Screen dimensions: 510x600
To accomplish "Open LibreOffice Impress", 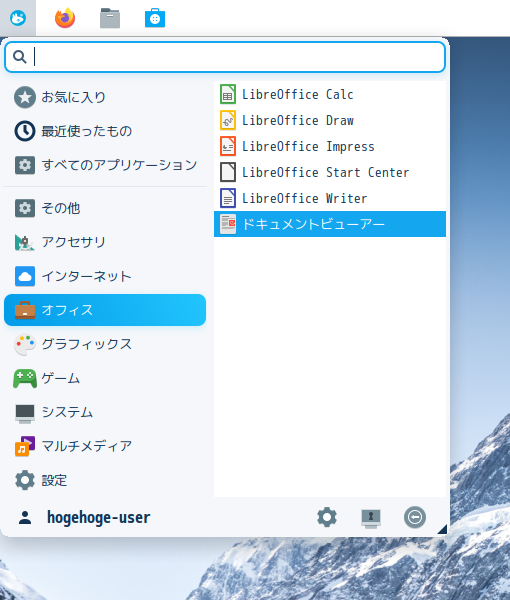I will pos(330,146).
